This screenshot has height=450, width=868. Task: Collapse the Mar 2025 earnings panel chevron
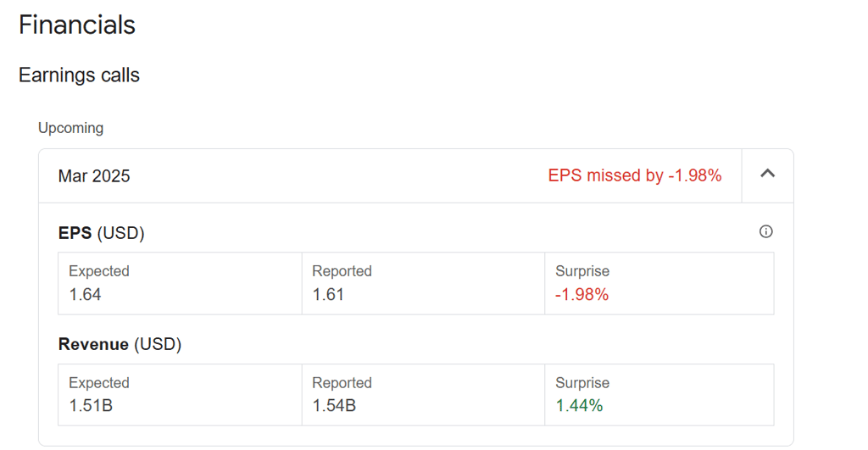(x=767, y=175)
